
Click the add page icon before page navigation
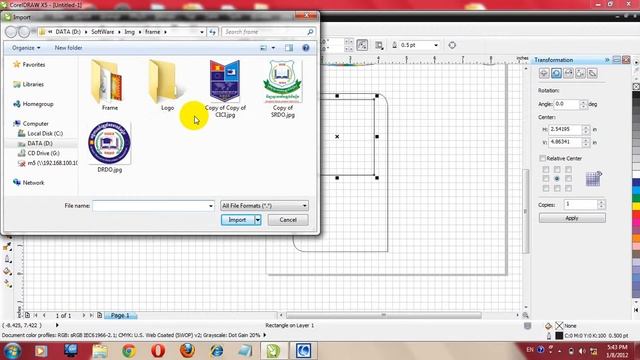[27, 315]
